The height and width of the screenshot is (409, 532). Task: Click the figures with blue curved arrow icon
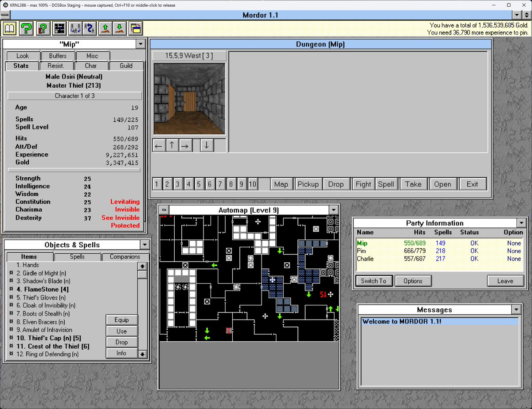89,28
